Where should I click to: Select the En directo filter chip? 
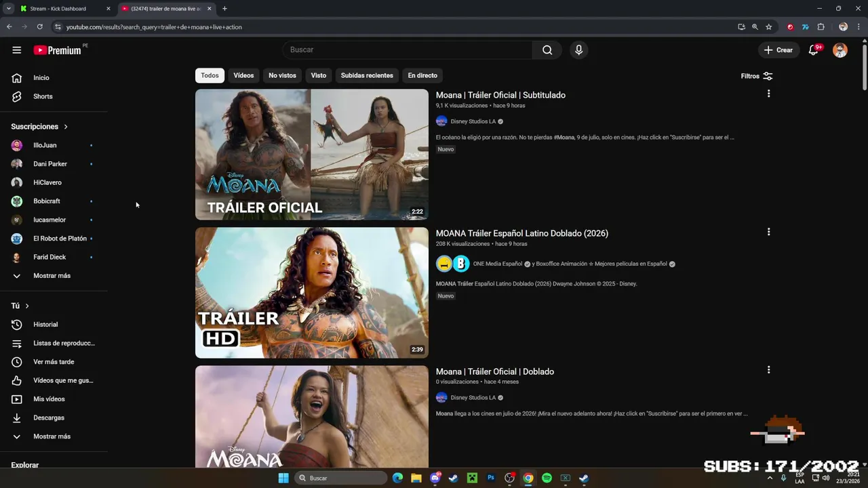422,75
